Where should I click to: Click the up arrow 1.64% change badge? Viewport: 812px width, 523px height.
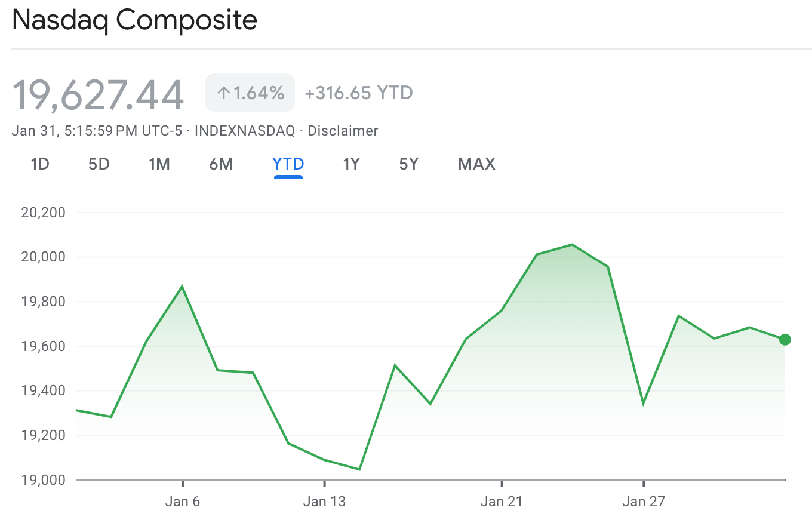coord(250,93)
